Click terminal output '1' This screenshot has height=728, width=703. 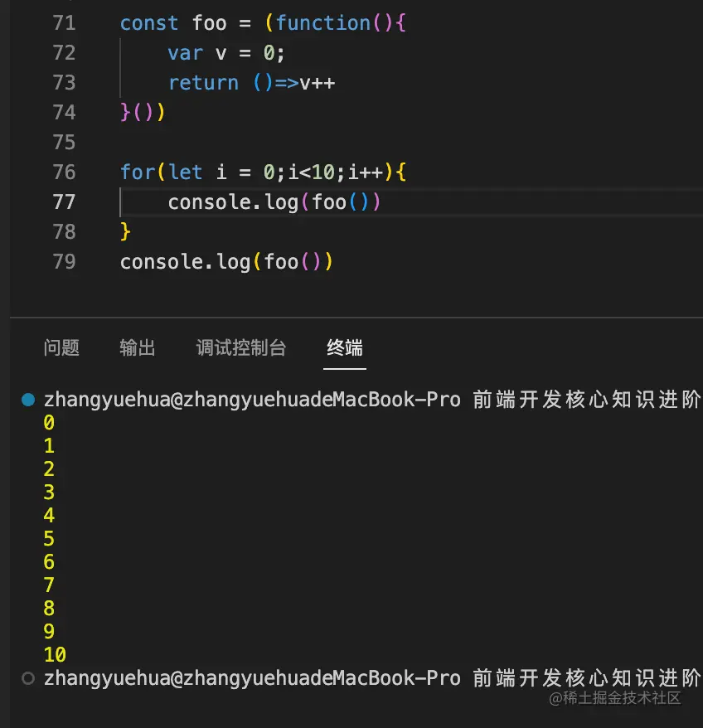coord(49,446)
